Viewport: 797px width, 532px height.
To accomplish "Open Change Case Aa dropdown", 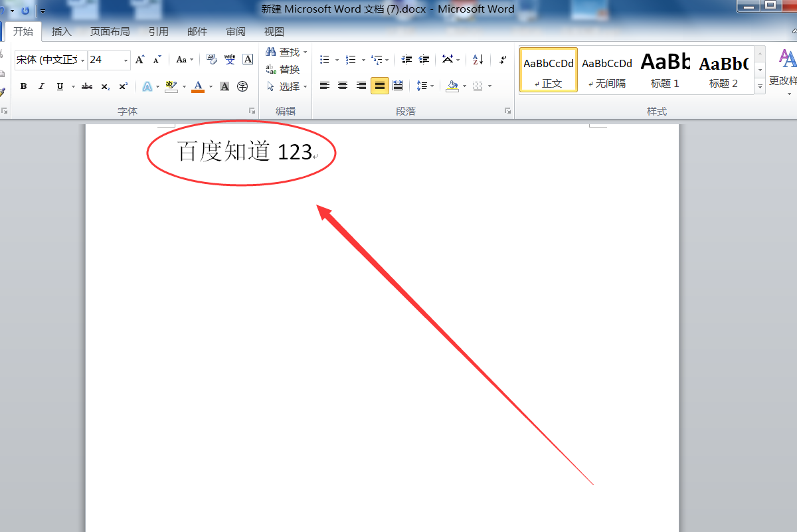I will (x=185, y=60).
